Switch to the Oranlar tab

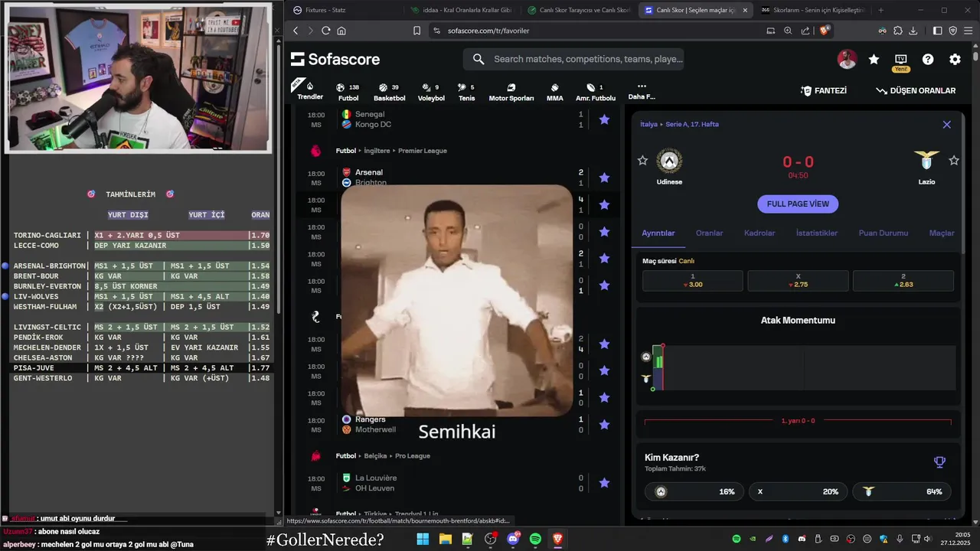pyautogui.click(x=709, y=233)
